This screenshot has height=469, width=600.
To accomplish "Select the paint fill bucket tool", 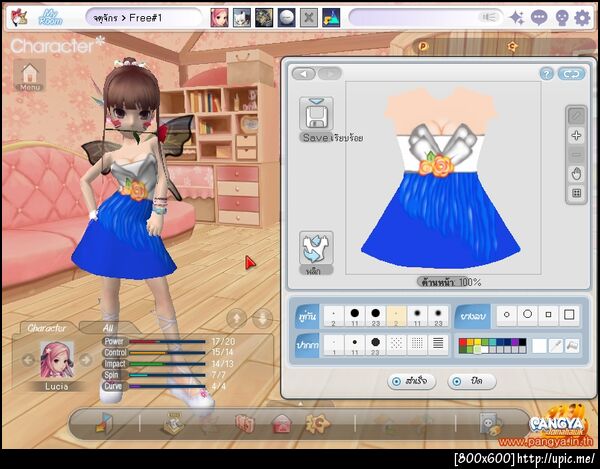I will (572, 346).
